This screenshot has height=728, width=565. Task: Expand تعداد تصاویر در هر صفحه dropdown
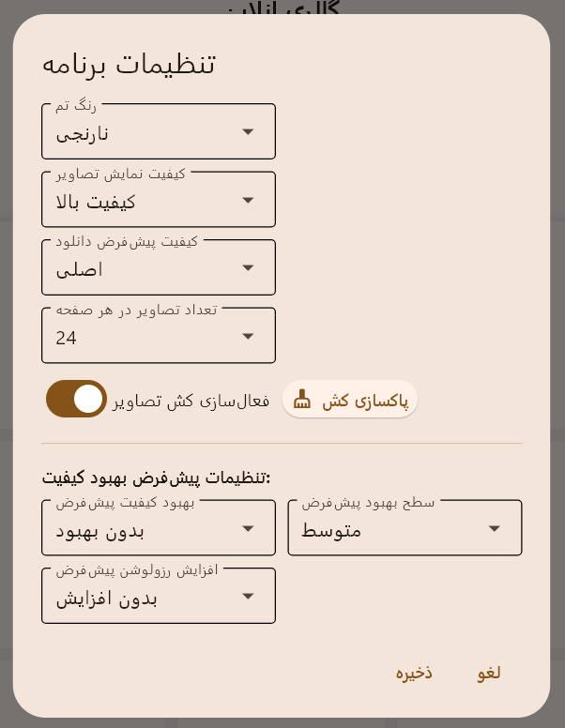[158, 336]
